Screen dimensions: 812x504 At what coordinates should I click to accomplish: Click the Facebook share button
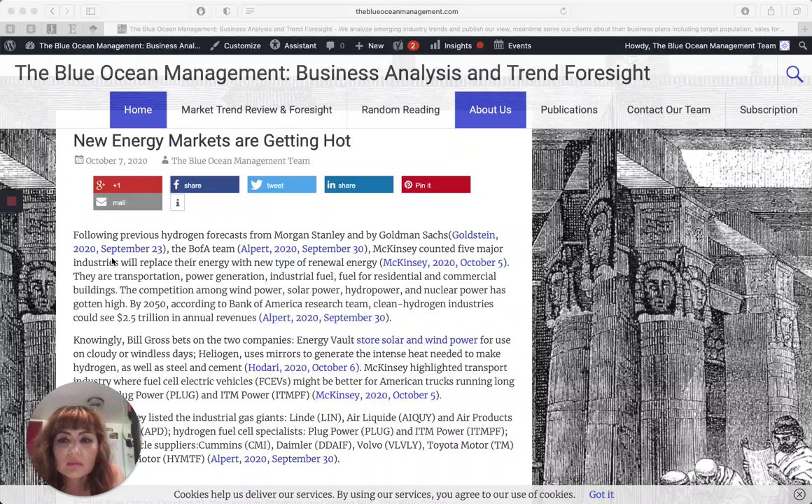(204, 184)
